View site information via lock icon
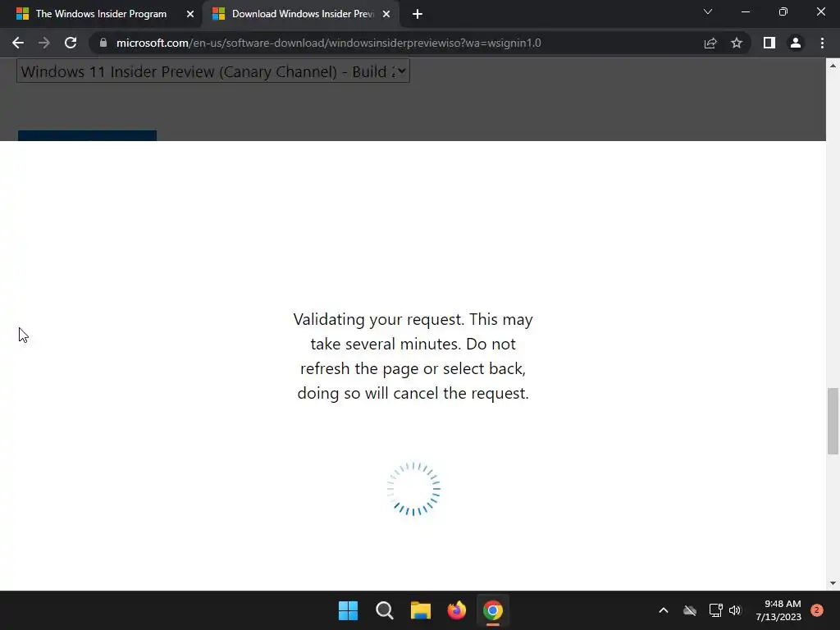This screenshot has height=630, width=840. 103,43
